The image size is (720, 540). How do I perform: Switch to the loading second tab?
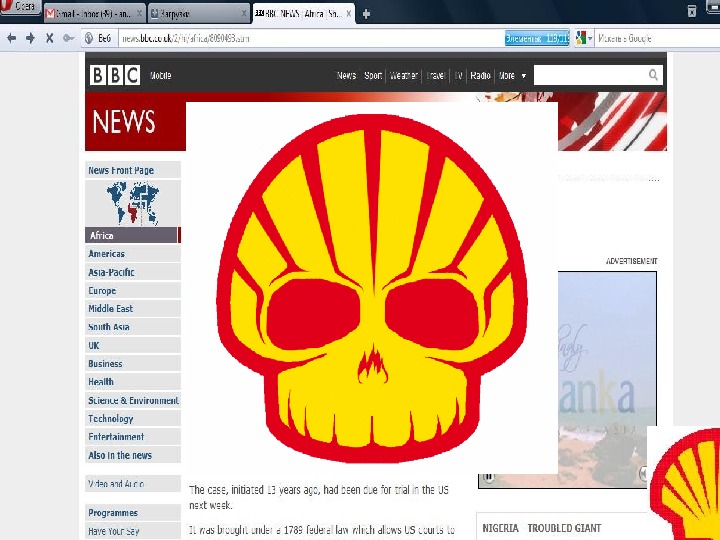click(199, 14)
